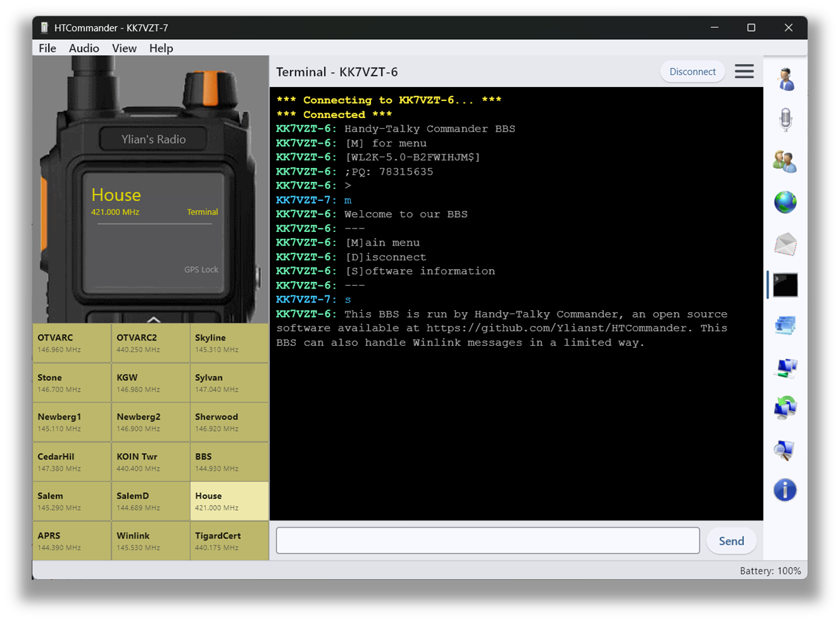Open the user profile sidebar icon
Screen dimensions: 840x621
[785, 79]
